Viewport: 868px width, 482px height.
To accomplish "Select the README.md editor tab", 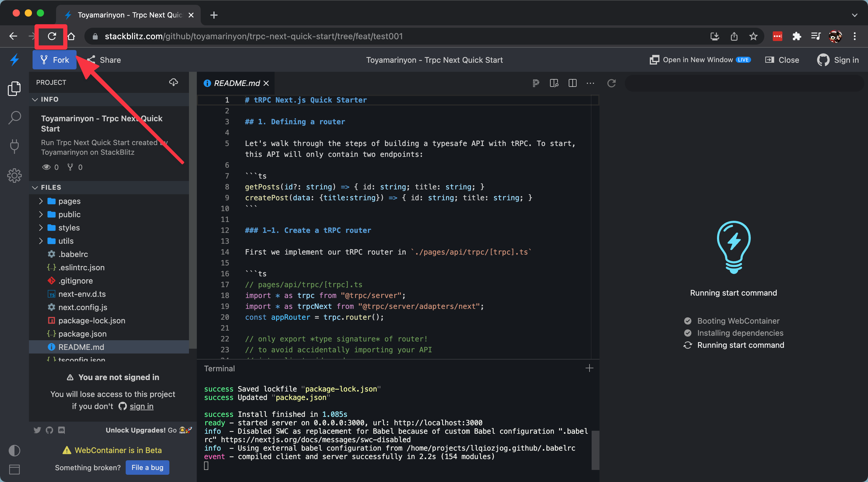I will click(237, 83).
